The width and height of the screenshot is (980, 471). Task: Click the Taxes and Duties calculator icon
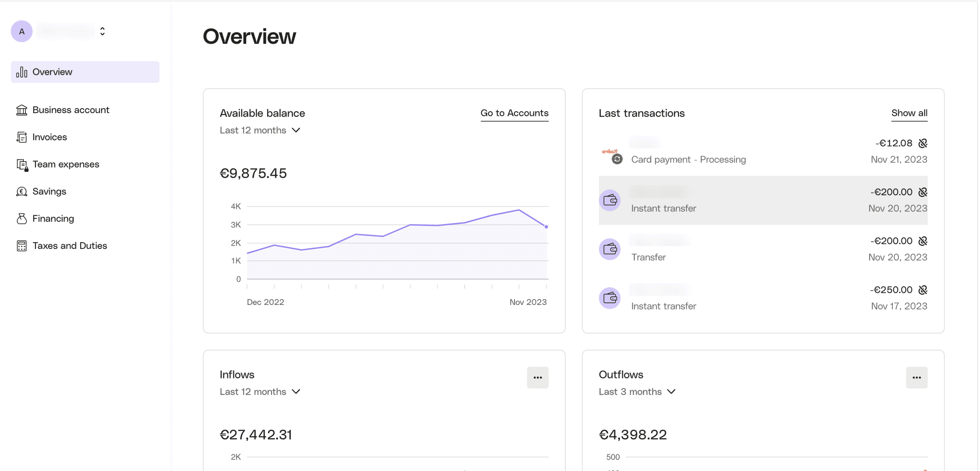(x=22, y=246)
